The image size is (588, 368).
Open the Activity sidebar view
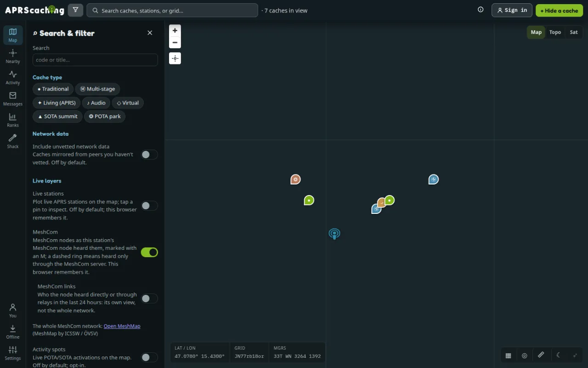click(x=13, y=77)
